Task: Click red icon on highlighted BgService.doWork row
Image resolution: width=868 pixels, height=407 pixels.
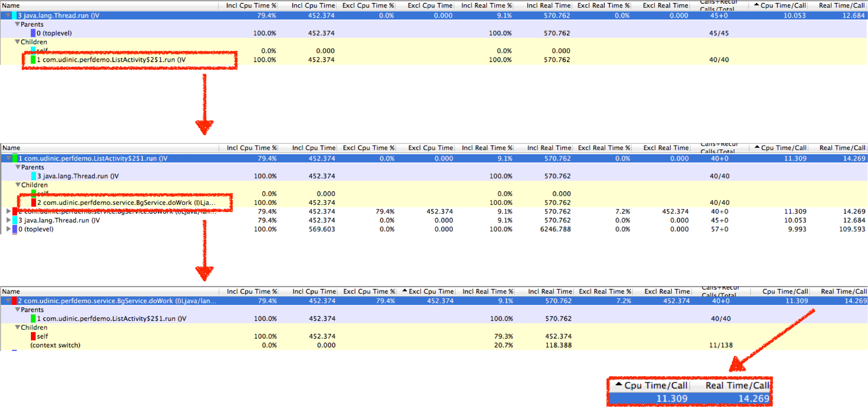Action: [x=14, y=301]
